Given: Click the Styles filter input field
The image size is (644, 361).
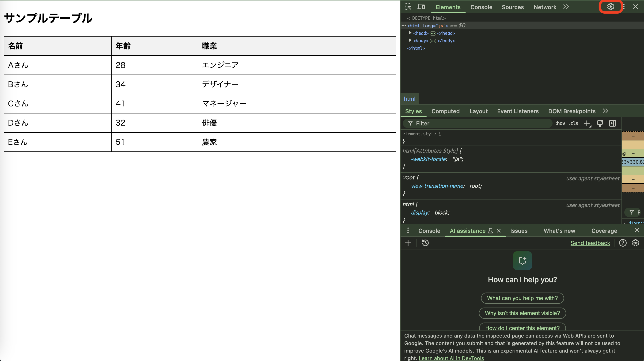Looking at the screenshot, I should [x=475, y=123].
